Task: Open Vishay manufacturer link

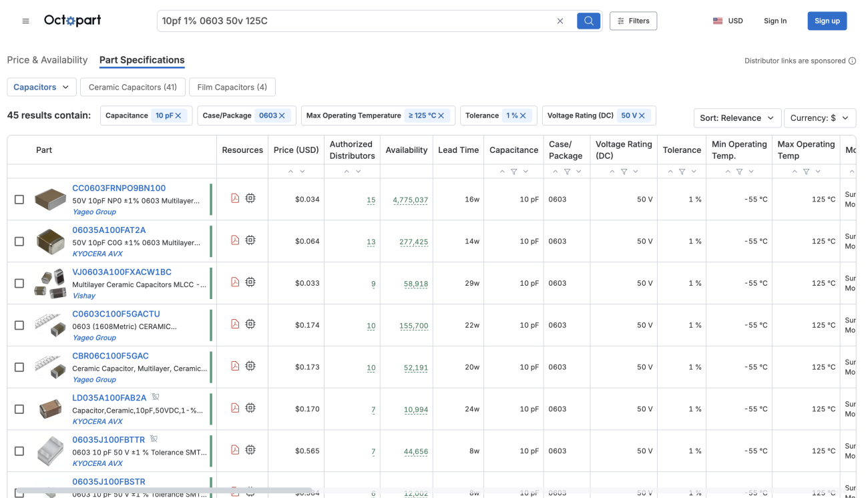Action: pos(83,296)
